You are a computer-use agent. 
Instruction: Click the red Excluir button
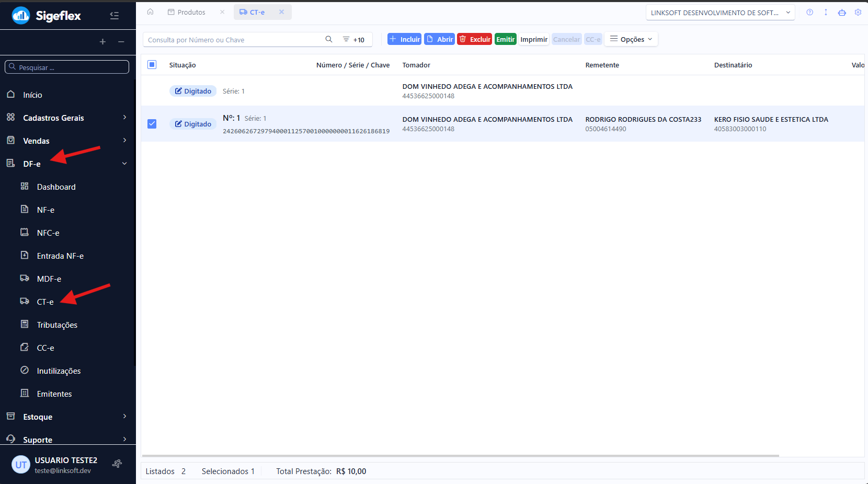(x=474, y=39)
